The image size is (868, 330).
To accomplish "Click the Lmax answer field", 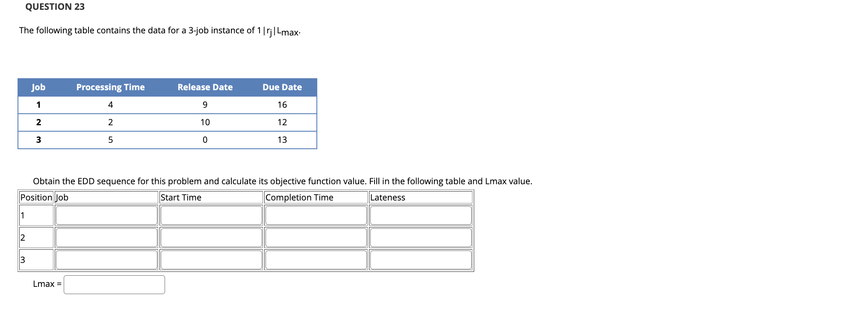I will pos(114,284).
